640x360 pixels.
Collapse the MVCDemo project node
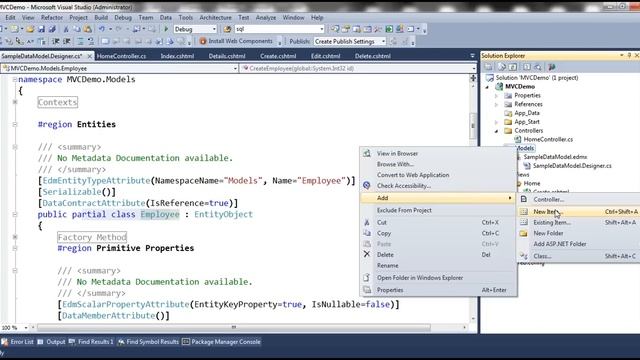click(x=487, y=87)
